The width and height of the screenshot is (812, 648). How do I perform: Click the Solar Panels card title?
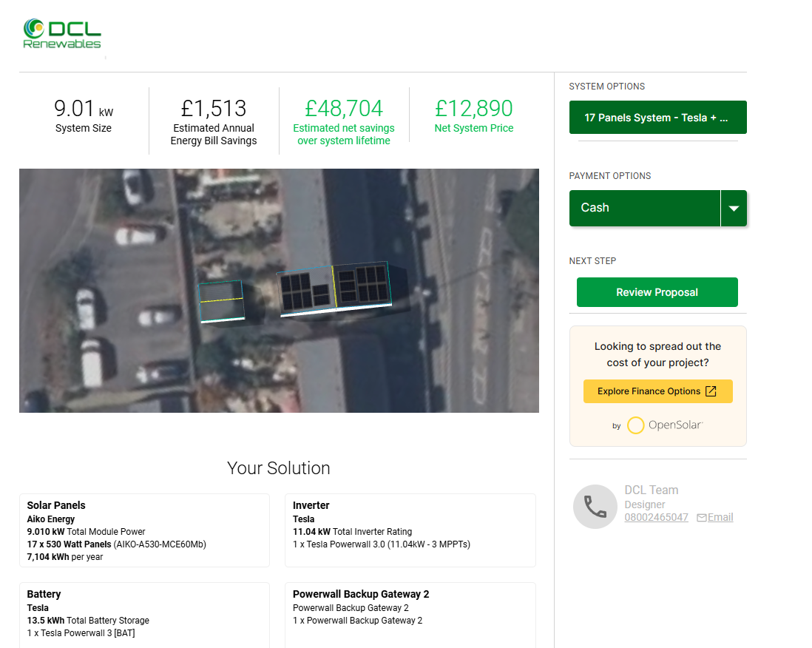pyautogui.click(x=56, y=505)
